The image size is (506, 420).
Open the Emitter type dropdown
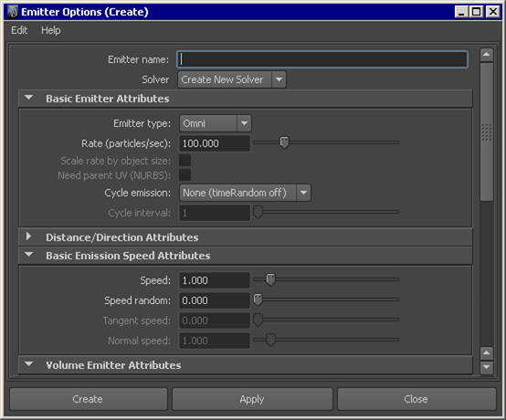coord(216,123)
